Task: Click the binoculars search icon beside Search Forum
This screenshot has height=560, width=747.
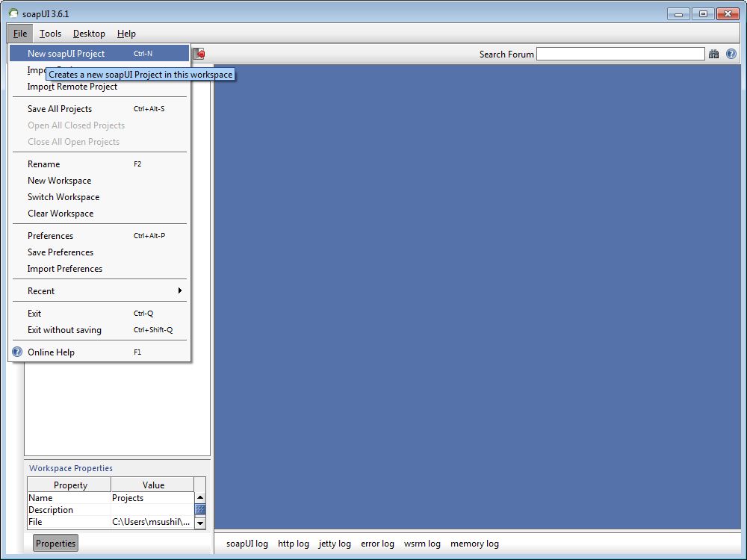Action: click(x=714, y=54)
